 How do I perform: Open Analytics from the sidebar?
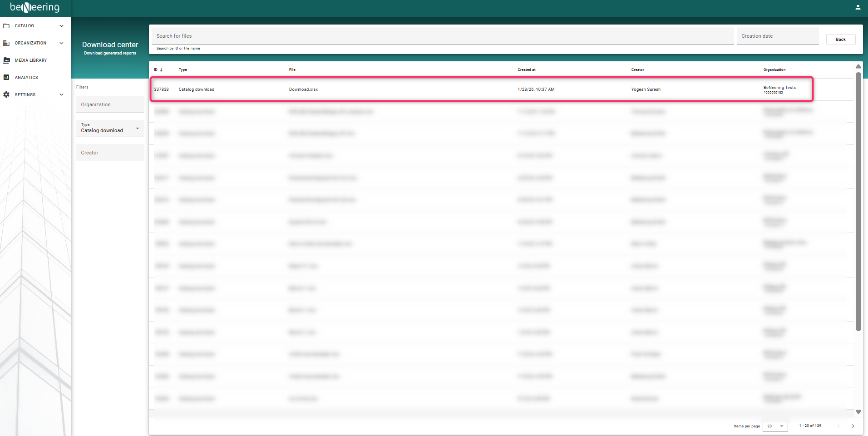(x=26, y=78)
